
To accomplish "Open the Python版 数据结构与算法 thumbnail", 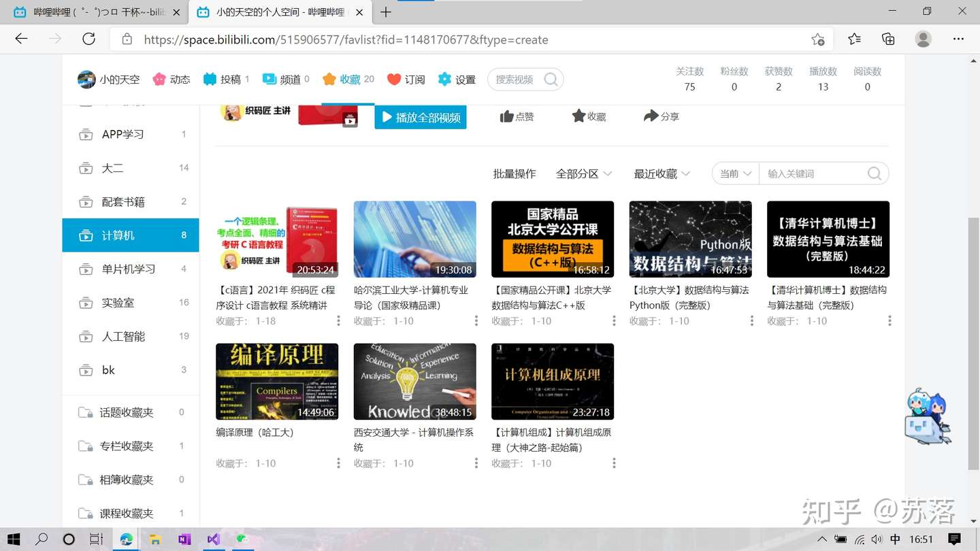I will pyautogui.click(x=691, y=239).
